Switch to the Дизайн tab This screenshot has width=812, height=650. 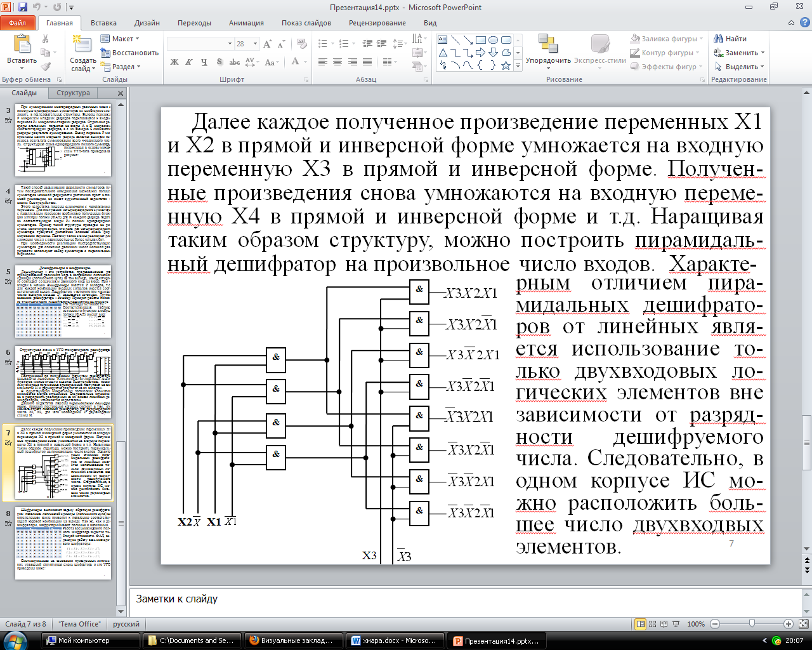coord(147,23)
